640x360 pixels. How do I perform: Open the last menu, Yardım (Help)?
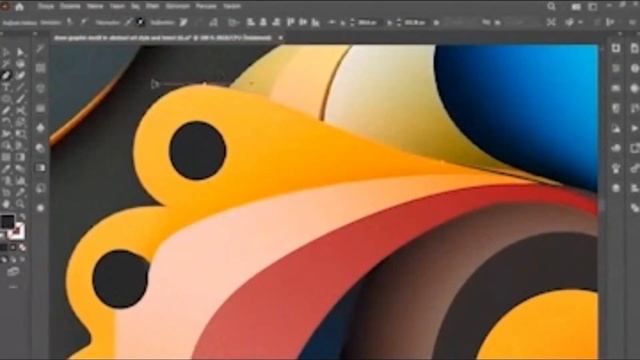coord(232,7)
